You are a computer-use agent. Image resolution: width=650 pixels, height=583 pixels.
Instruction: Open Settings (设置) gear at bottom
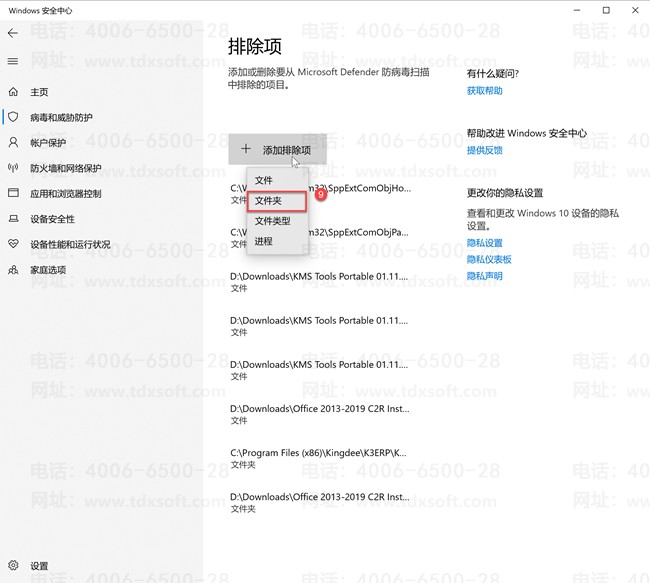click(x=13, y=566)
